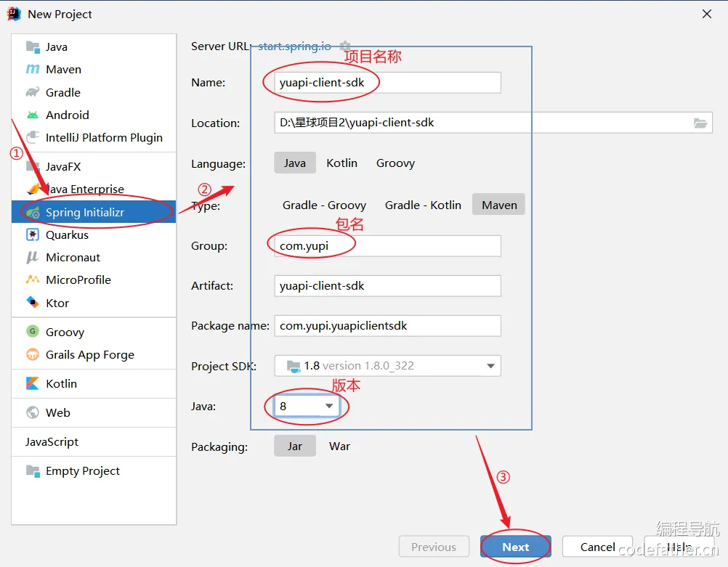Select Gradle in generator list
The image size is (728, 567).
point(93,92)
